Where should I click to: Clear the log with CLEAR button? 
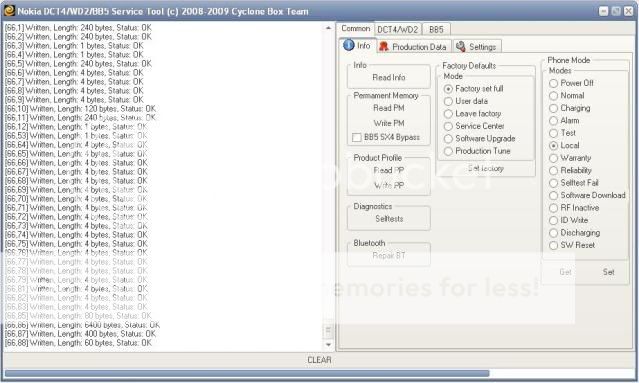pos(319,360)
